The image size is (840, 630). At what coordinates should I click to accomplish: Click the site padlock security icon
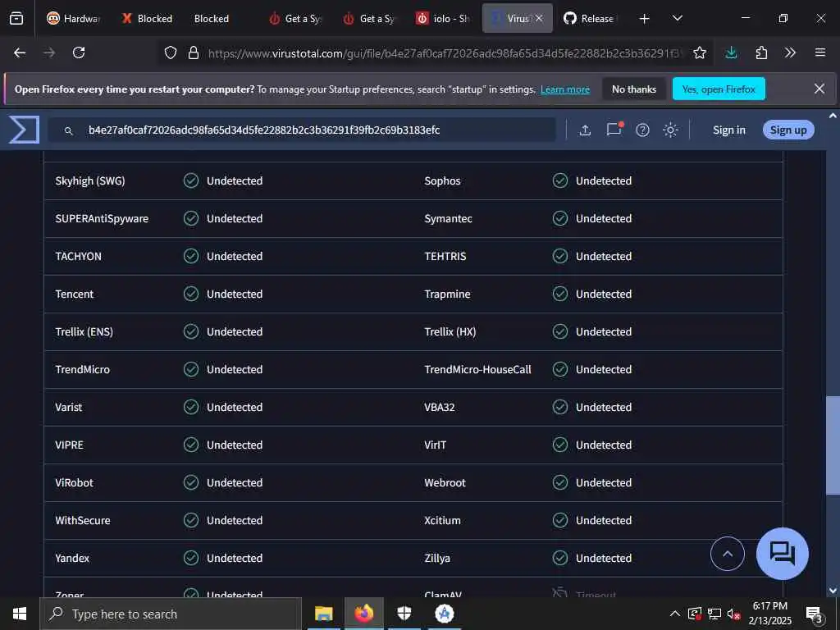point(194,52)
